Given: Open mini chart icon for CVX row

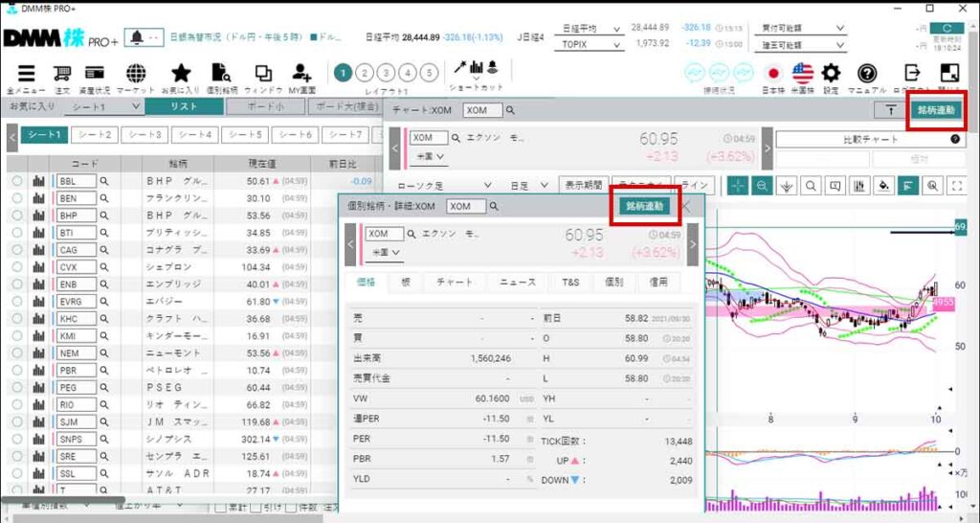Looking at the screenshot, I should (x=38, y=267).
